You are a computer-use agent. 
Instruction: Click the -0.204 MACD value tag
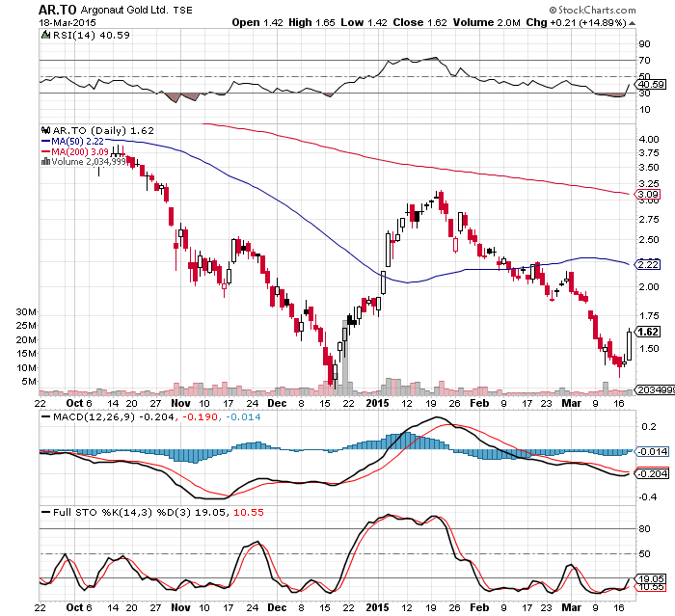(x=652, y=473)
